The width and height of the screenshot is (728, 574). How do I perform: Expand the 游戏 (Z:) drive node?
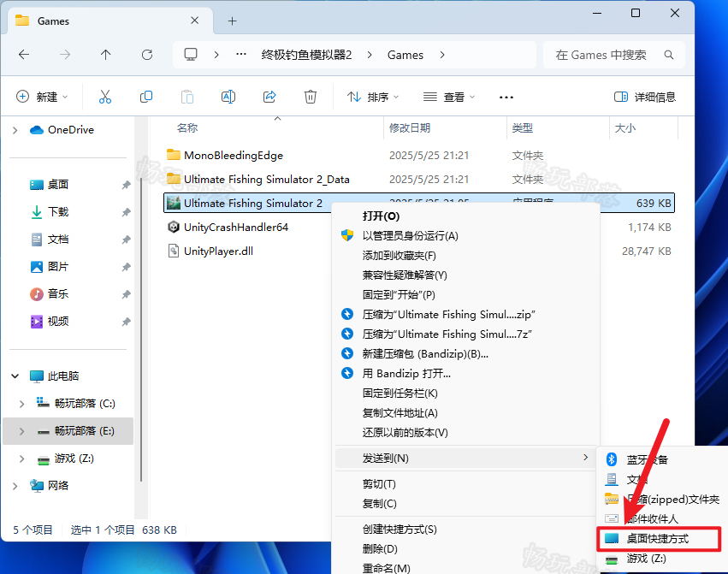coord(22,459)
